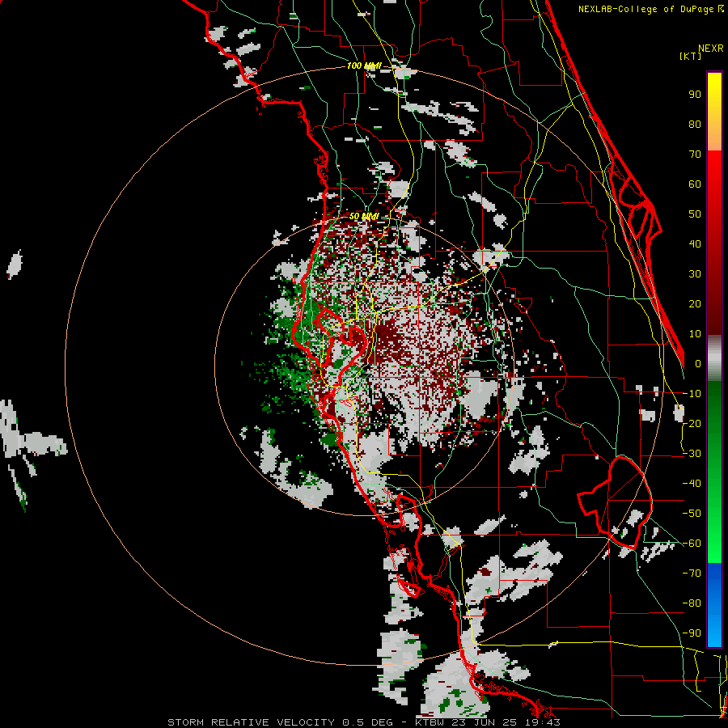This screenshot has width=728, height=728.
Task: Click the green segment of the color bar
Action: (714, 472)
